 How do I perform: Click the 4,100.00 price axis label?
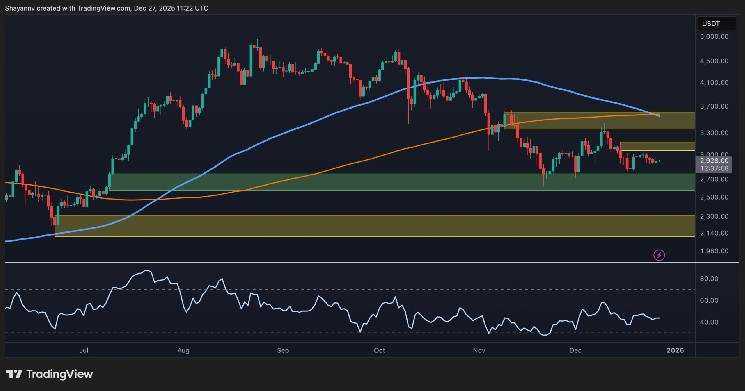(x=714, y=83)
